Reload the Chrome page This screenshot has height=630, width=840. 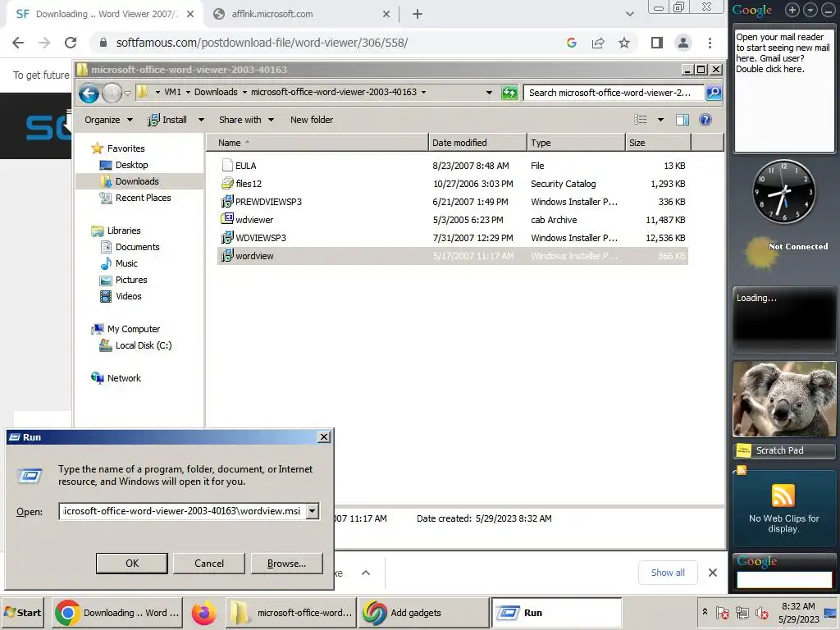[x=71, y=43]
